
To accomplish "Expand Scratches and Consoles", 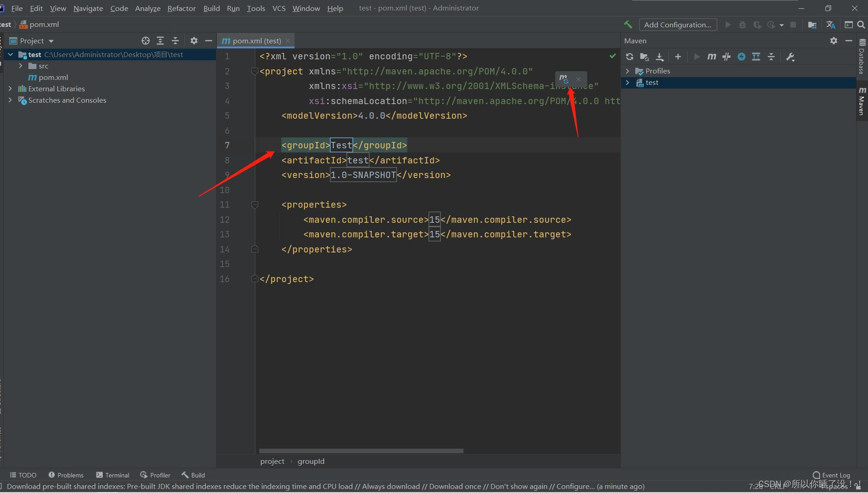I will [10, 100].
